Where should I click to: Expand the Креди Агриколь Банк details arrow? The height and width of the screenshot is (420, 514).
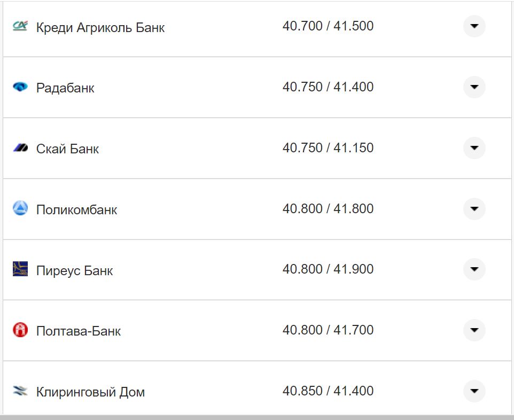474,26
